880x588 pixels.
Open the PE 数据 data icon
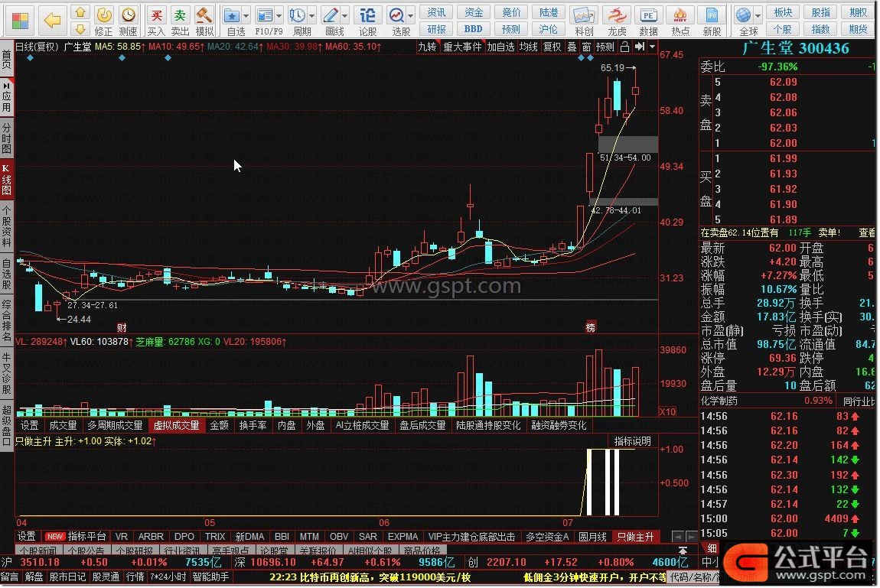coord(648,21)
